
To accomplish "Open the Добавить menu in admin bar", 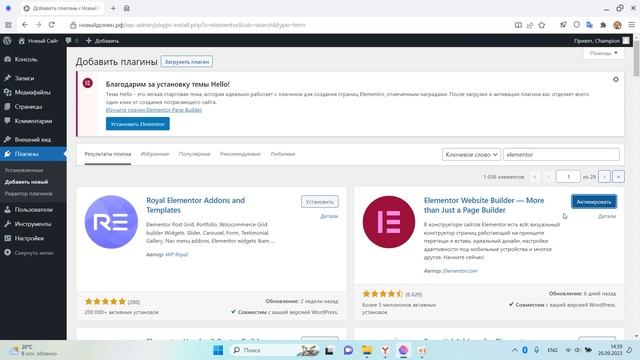I will tap(102, 41).
